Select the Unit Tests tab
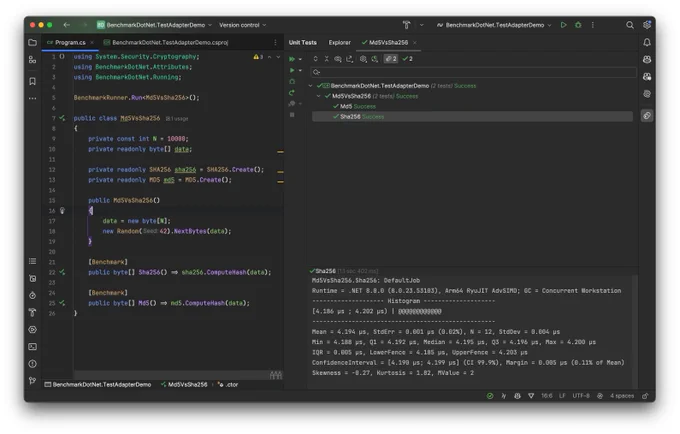 [303, 42]
